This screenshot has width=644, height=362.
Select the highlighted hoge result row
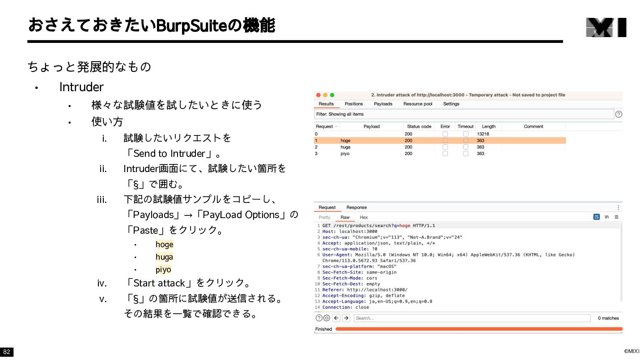[x=440, y=140]
